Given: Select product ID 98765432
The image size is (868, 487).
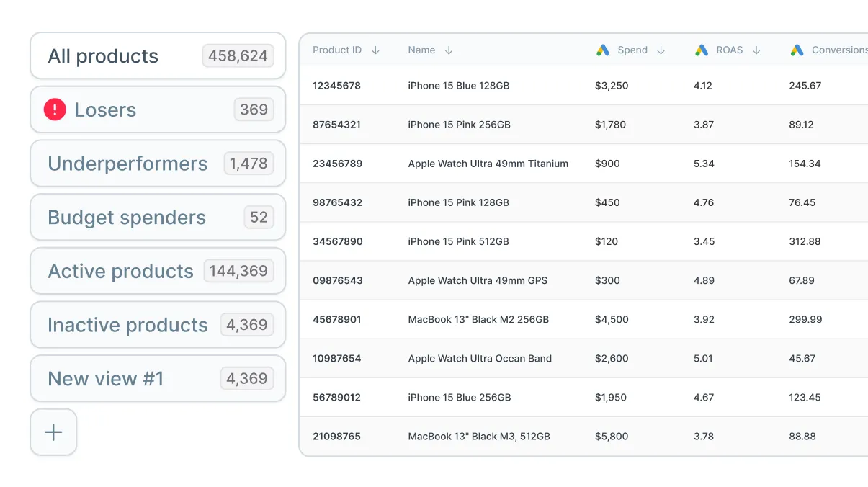Looking at the screenshot, I should click(337, 202).
